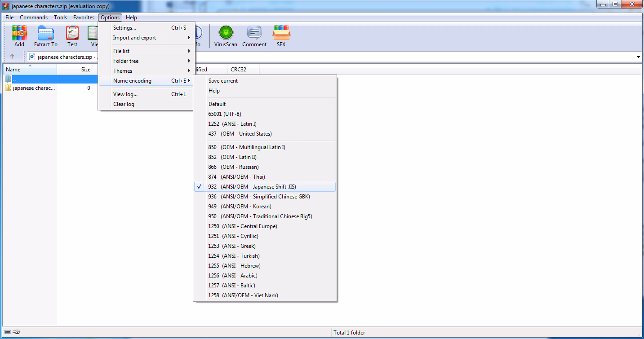
Task: Select 852 (OEM - Latin II) encoding
Action: pos(265,157)
